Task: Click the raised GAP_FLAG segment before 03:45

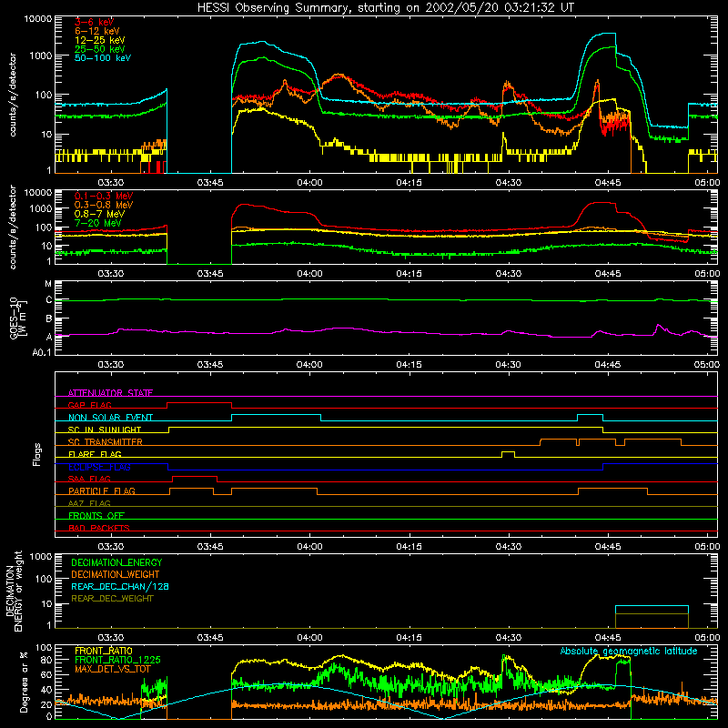Action: click(199, 403)
